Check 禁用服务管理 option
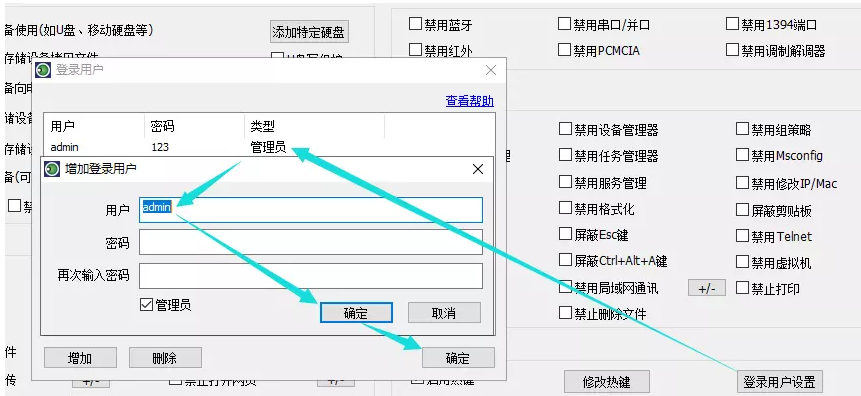Viewport: 861px width, 396px height. 565,182
